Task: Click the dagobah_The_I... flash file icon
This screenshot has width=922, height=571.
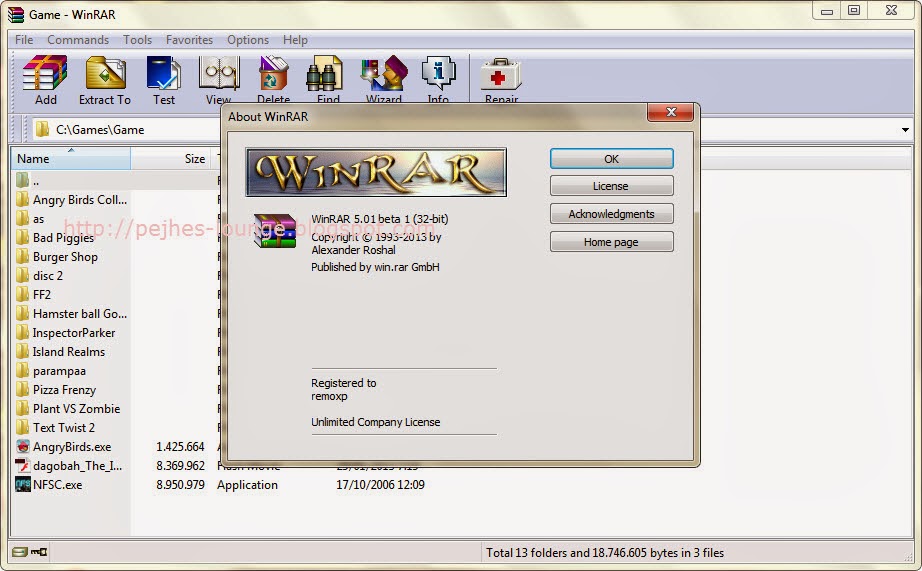Action: 23,465
